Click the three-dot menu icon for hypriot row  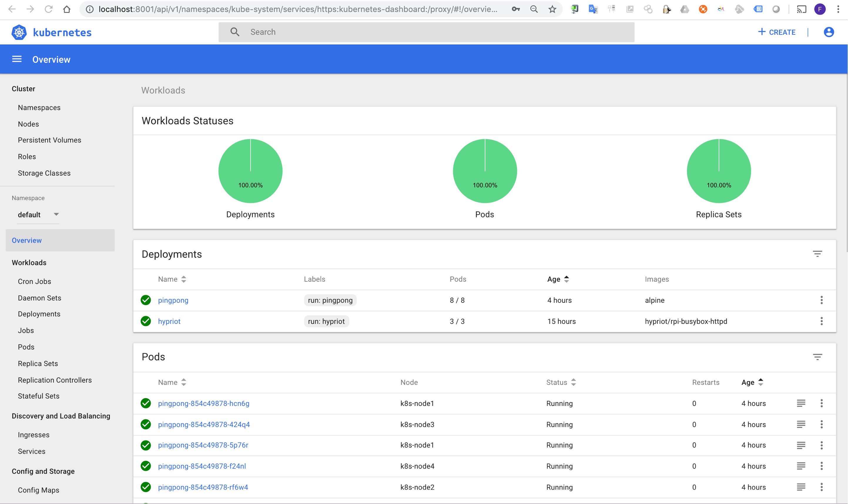coord(822,321)
